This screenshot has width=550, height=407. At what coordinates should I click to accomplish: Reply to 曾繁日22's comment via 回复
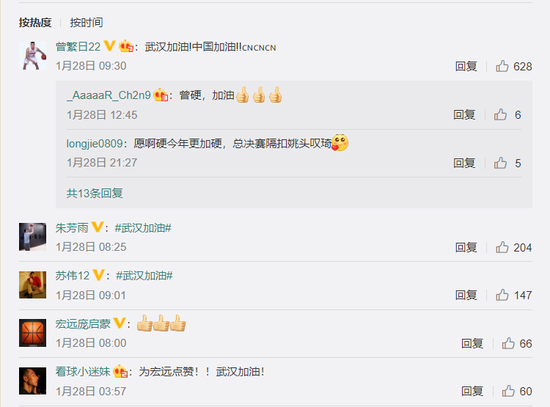tap(466, 66)
